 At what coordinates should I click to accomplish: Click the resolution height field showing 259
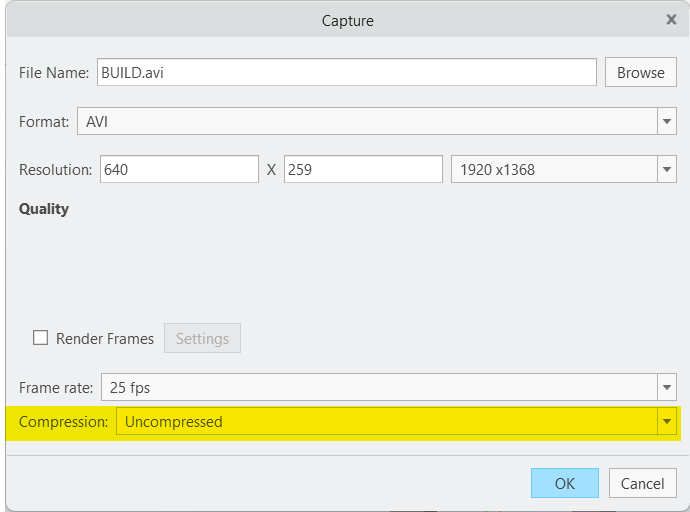[362, 170]
